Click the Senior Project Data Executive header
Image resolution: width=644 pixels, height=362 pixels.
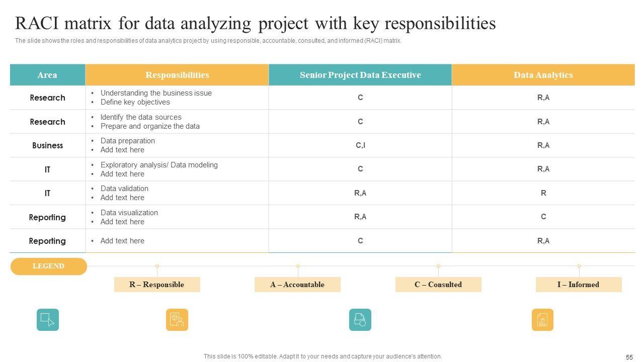(x=360, y=75)
